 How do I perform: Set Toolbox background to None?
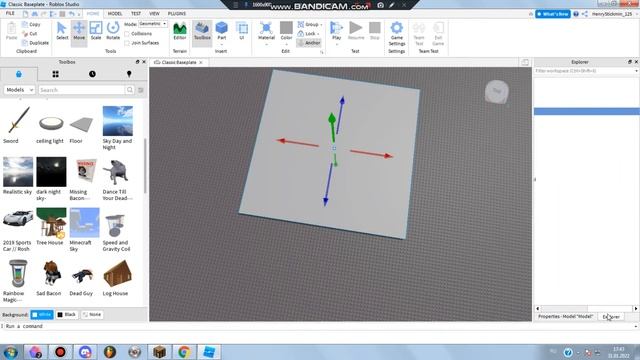pos(92,315)
